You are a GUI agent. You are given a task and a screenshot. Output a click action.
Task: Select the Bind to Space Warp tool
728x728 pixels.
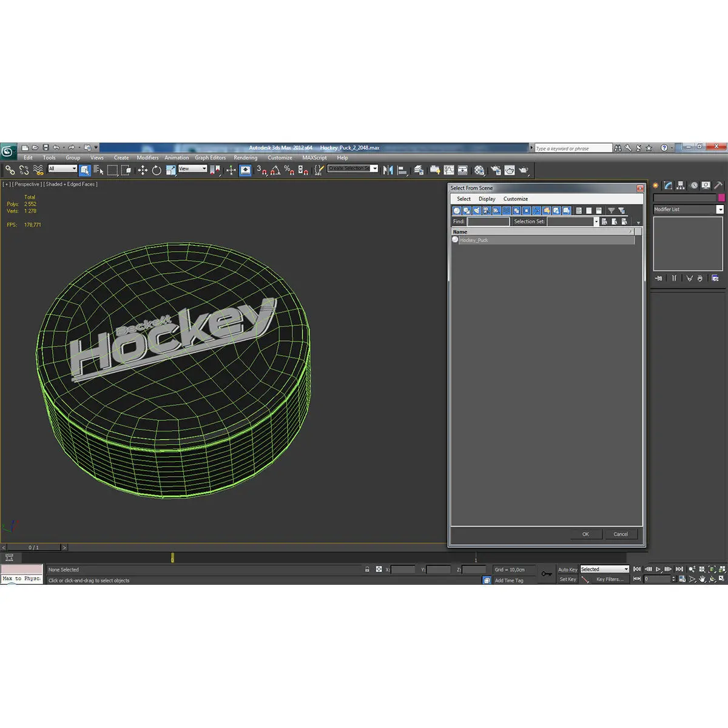(38, 170)
